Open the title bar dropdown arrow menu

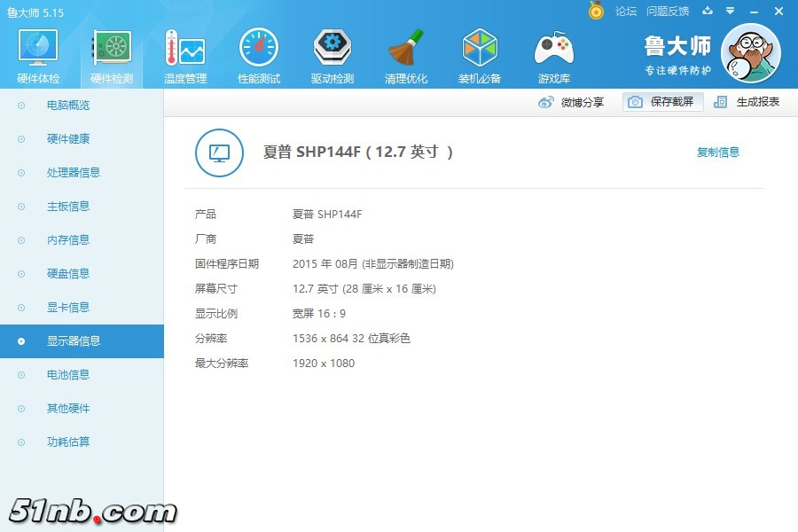tap(729, 12)
